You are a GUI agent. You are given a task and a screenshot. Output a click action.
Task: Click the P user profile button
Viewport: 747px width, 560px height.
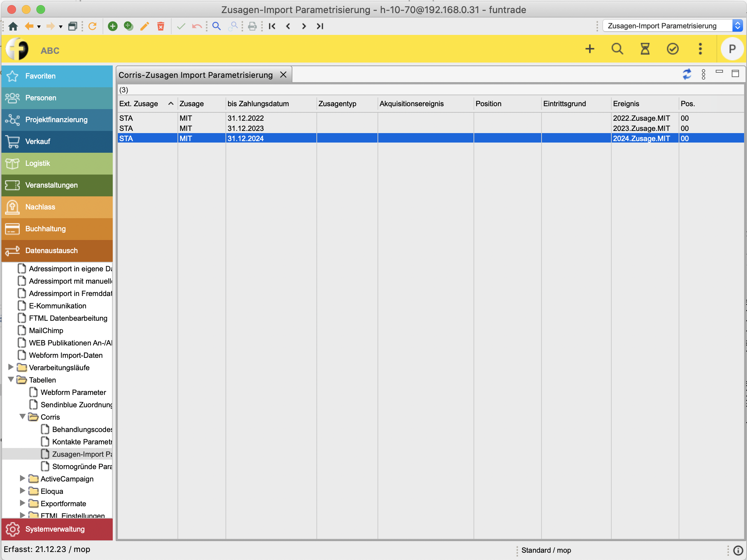(732, 49)
